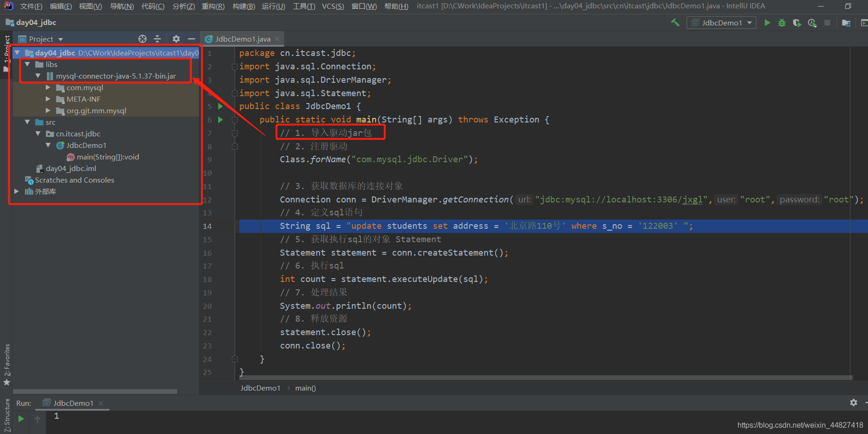
Task: Run JdbcDemo1 with the toolbar run icon
Action: point(767,23)
